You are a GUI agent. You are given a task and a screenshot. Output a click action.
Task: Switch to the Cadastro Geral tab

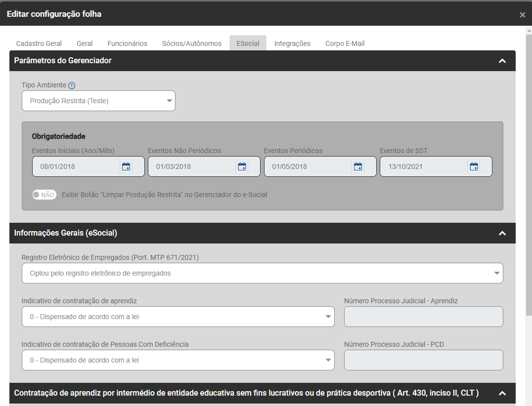coord(39,43)
